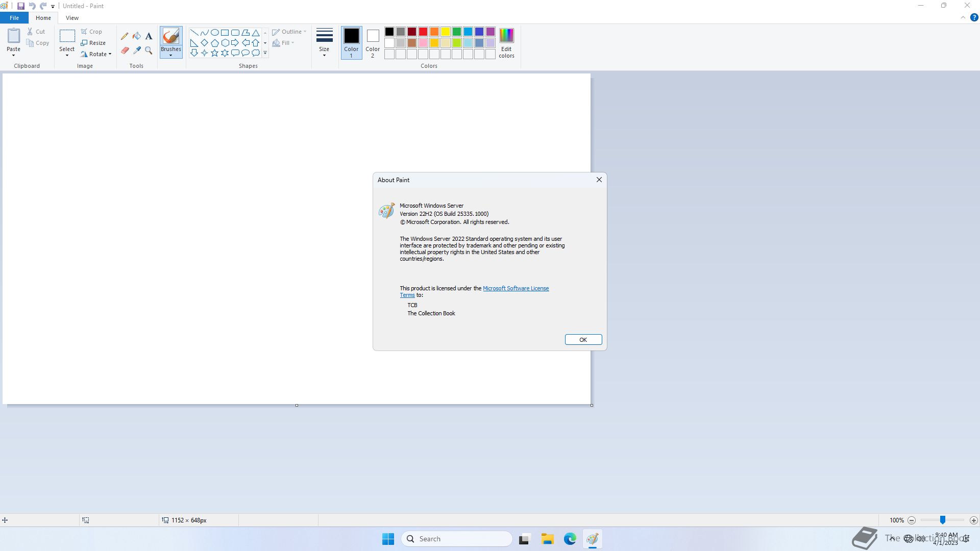Click the zoom in plus button
This screenshot has width=980, height=551.
click(x=974, y=520)
